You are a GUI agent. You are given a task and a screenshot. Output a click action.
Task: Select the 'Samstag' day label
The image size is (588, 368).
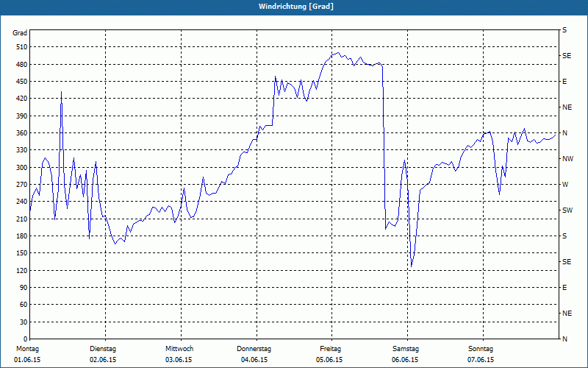[x=406, y=349]
